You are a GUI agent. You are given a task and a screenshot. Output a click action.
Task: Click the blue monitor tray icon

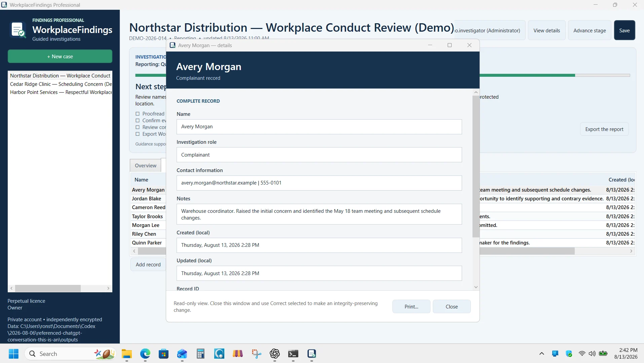point(555,354)
